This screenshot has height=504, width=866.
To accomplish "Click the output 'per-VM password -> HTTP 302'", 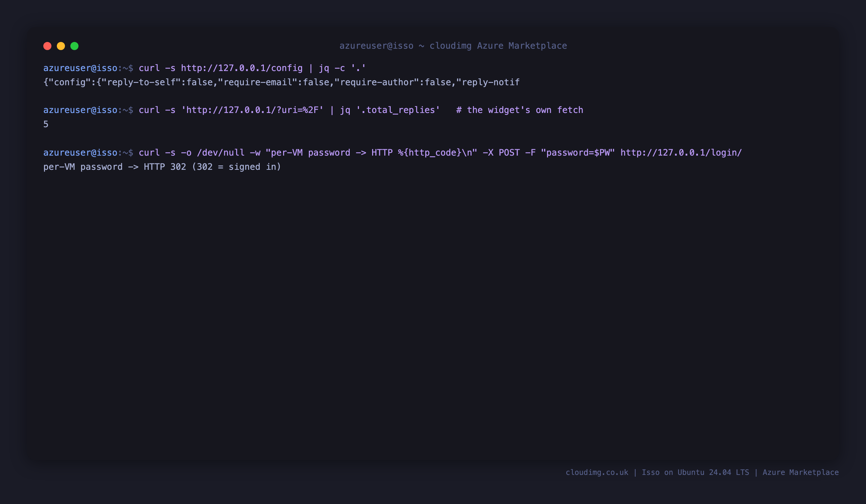I will (114, 167).
